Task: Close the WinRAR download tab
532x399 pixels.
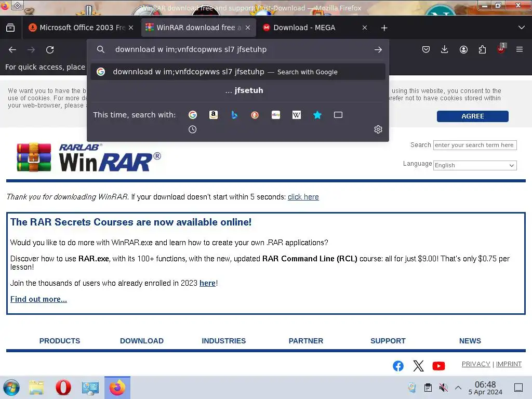Action: 248,28
